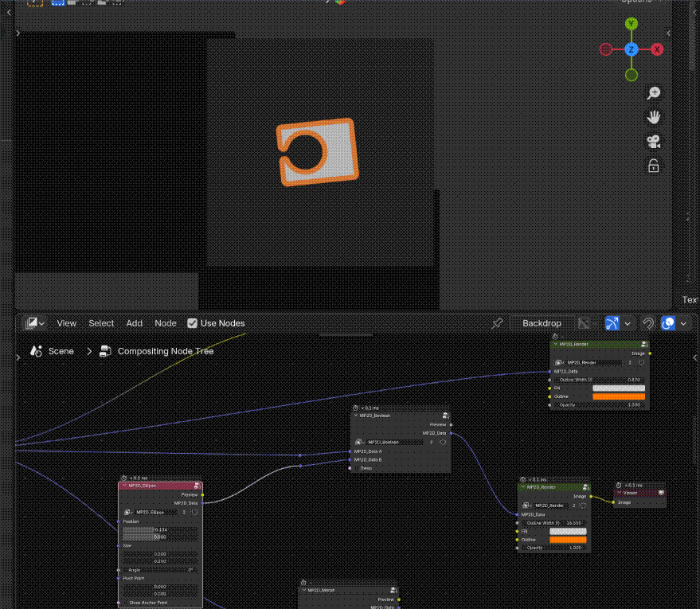The height and width of the screenshot is (609, 700).
Task: Click the Backdrop button
Action: pos(542,323)
